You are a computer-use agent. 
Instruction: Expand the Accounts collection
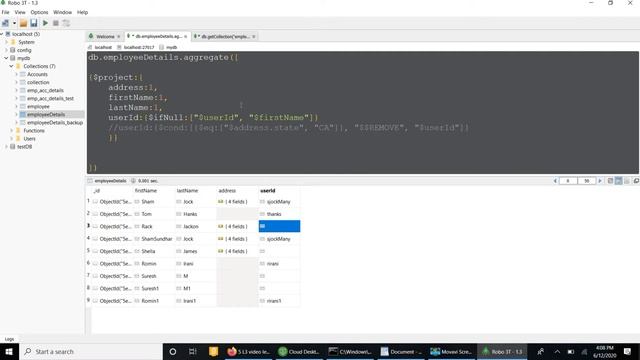(x=16, y=74)
